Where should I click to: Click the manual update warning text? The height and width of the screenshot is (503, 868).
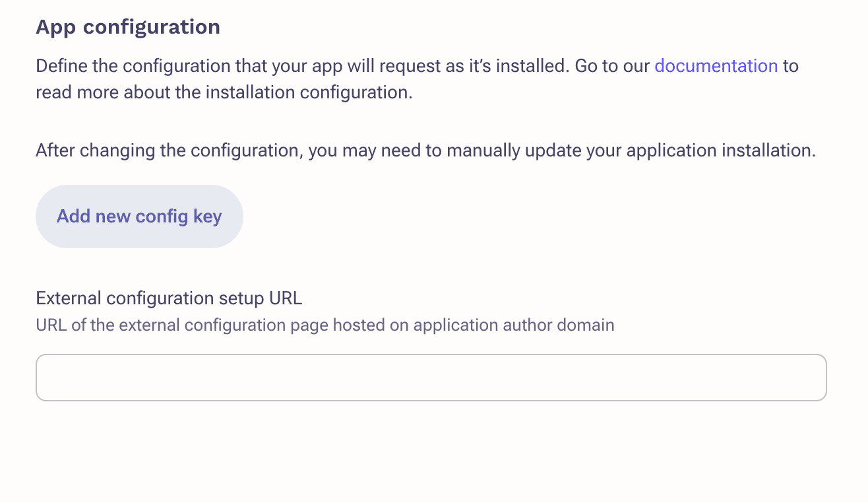pos(425,151)
